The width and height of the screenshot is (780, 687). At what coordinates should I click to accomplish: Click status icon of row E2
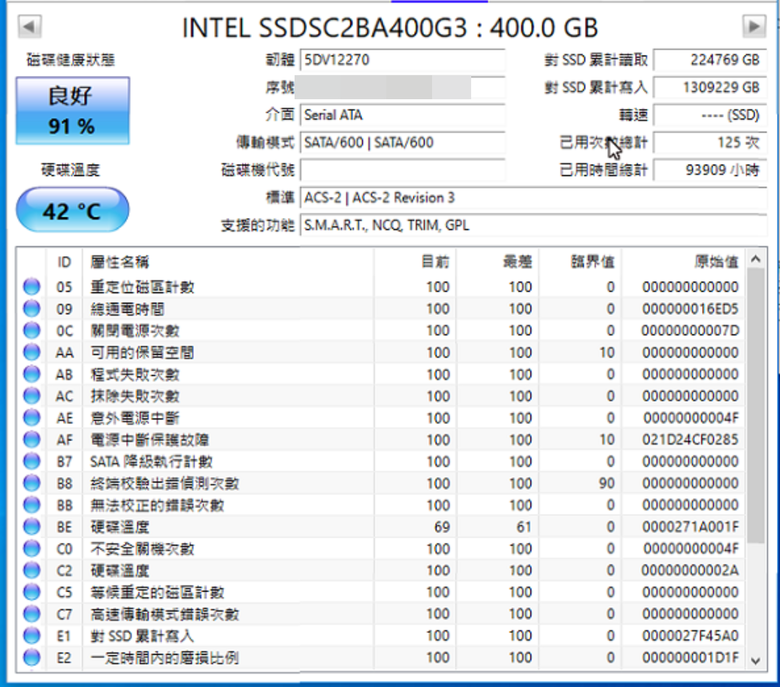(x=32, y=658)
